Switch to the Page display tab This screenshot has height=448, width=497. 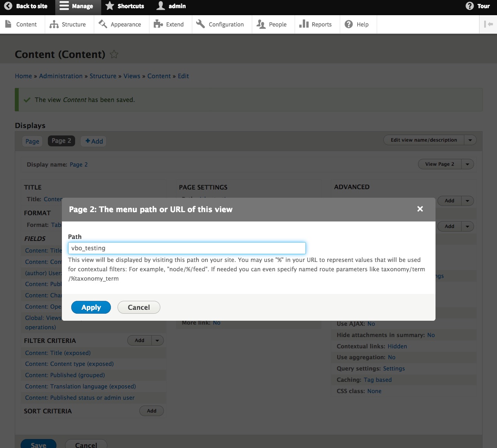click(x=32, y=141)
